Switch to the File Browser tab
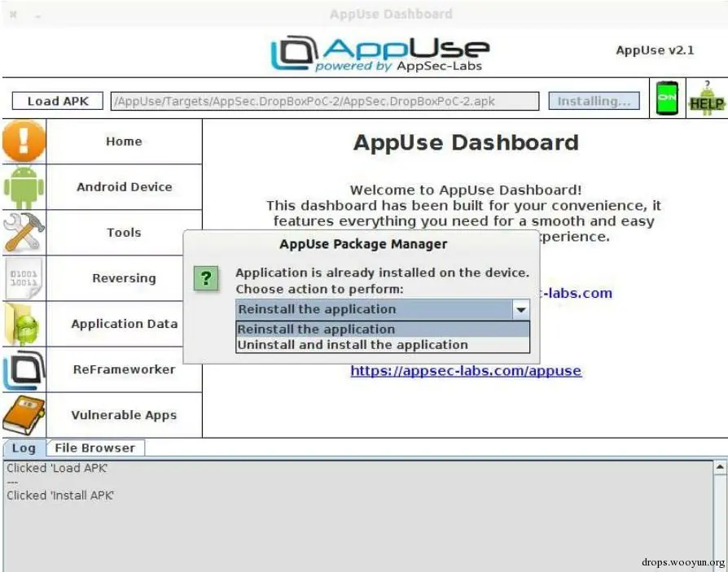The width and height of the screenshot is (728, 572). 95,448
